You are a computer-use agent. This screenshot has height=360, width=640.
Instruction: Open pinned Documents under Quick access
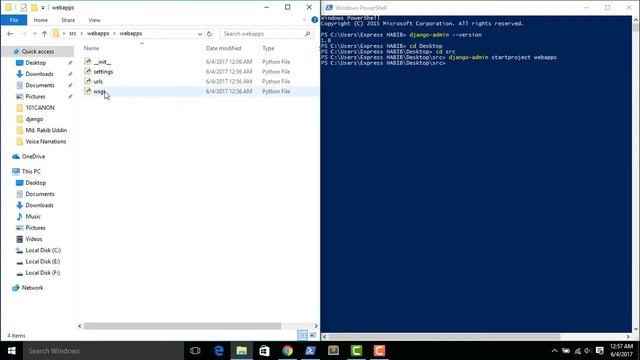40,85
